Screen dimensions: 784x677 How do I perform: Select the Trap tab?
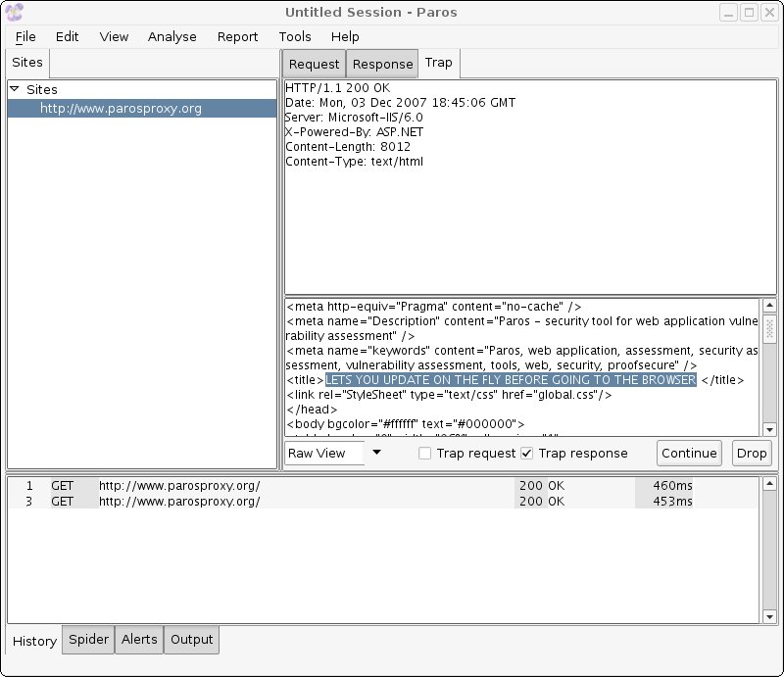click(x=438, y=63)
